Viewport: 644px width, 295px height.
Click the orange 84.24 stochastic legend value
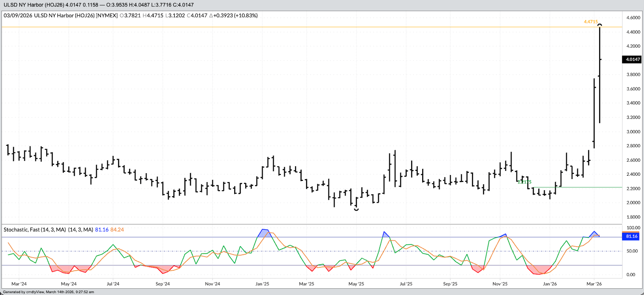[117, 230]
